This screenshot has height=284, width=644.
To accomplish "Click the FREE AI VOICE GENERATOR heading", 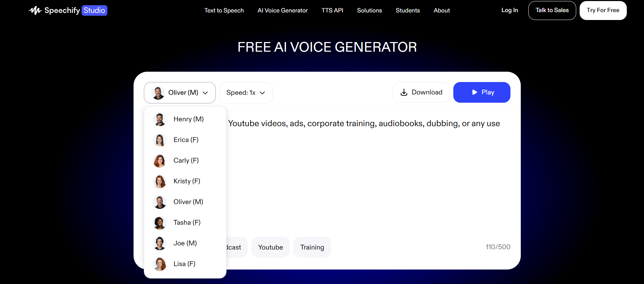I will (x=327, y=47).
